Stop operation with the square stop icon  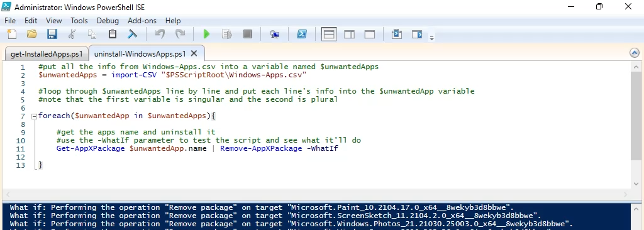point(248,34)
